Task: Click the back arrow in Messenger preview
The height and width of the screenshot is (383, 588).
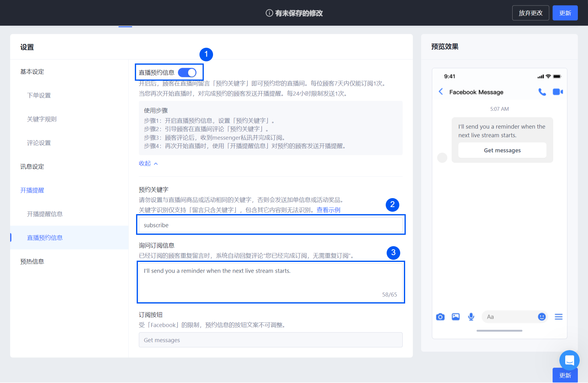Action: coord(441,92)
